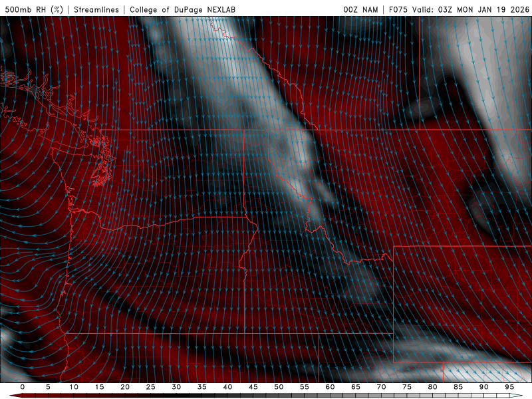
Task: Click the colorbar label "25"
Action: pos(151,387)
